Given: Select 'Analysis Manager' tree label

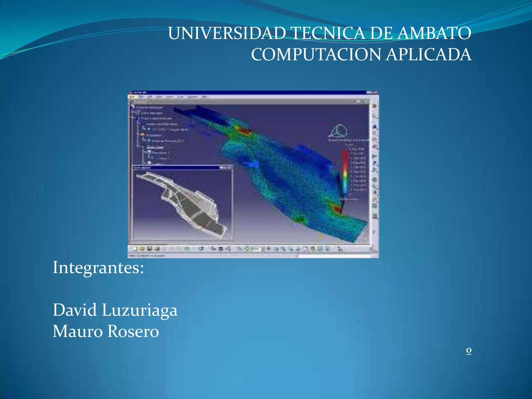Looking at the screenshot, I should point(149,107).
